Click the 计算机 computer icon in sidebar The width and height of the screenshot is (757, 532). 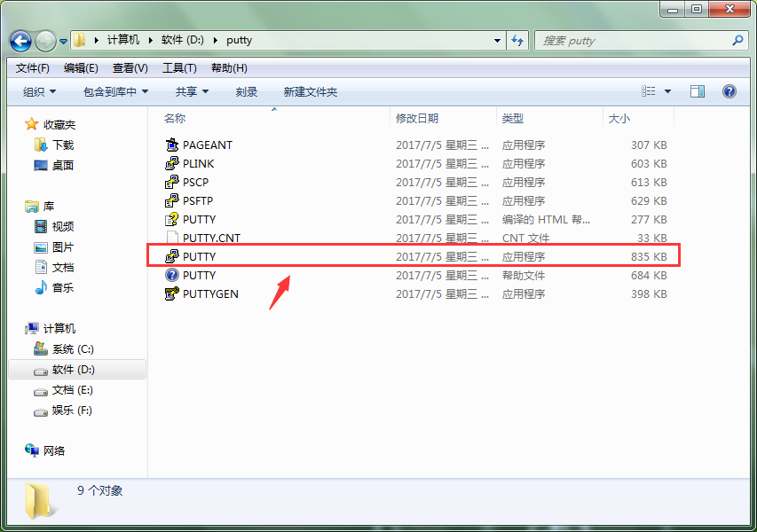click(x=32, y=328)
